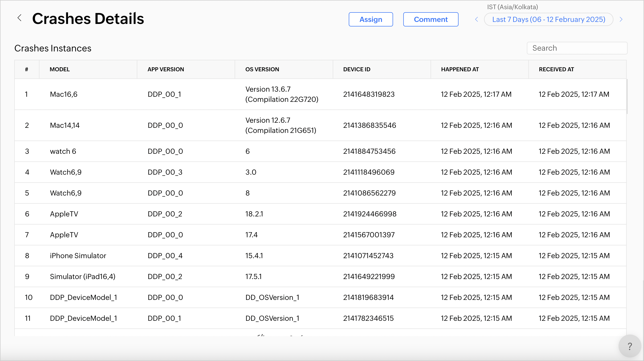This screenshot has width=644, height=361.
Task: Open the Mac16,6 crash instance row
Action: (x=64, y=94)
